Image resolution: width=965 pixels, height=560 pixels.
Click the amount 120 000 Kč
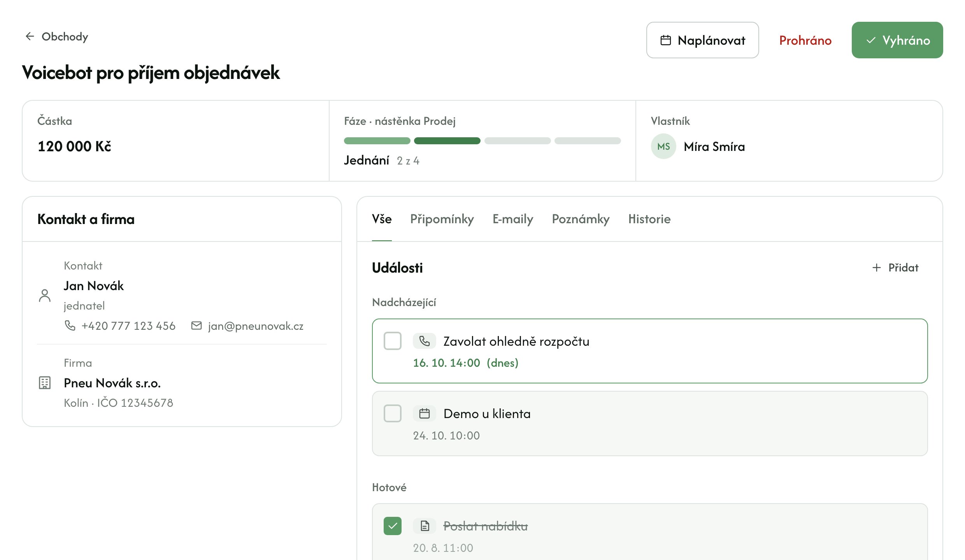point(75,147)
